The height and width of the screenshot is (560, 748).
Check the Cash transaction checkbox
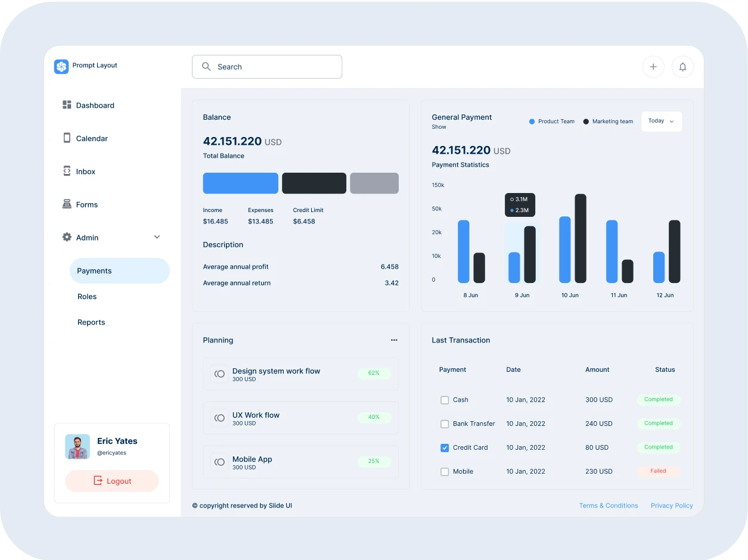tap(445, 400)
